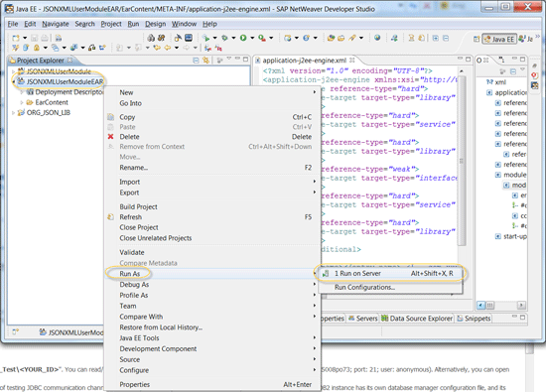The image size is (546, 392).
Task: Click the open folder icon in toolbar
Action: 341,38
